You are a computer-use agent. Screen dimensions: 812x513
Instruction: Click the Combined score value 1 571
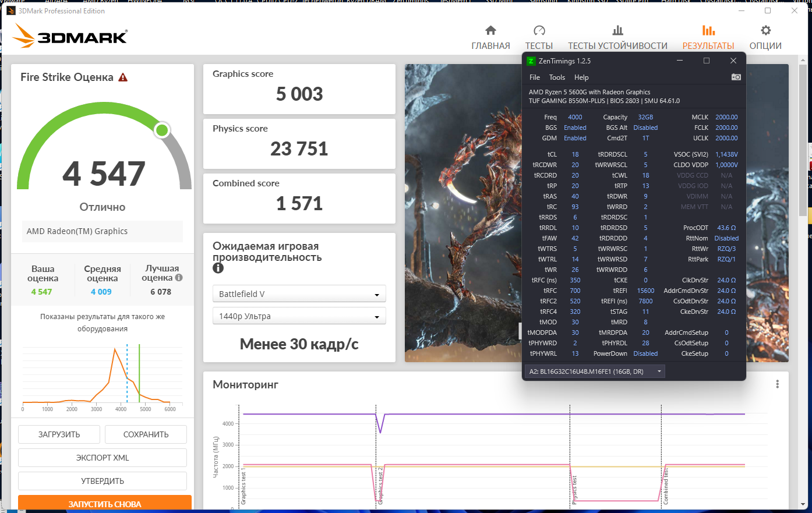pos(299,203)
